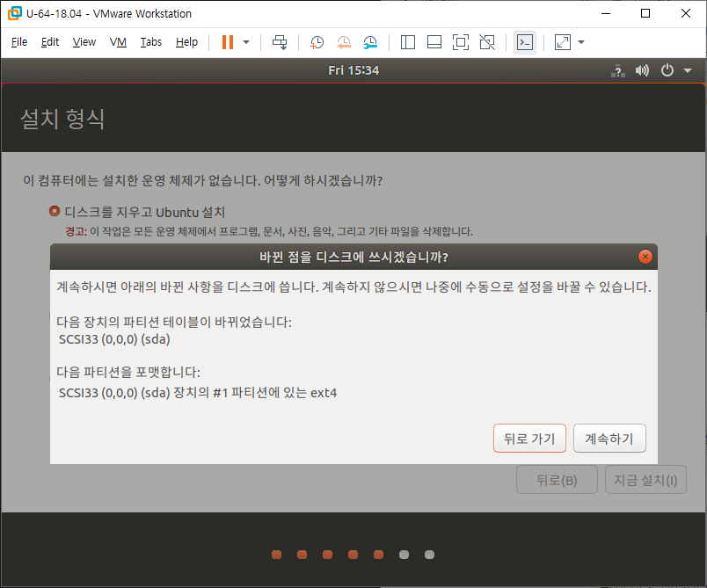Viewport: 707px width, 588px height.
Task: Click the '계속하기' button
Action: (609, 438)
